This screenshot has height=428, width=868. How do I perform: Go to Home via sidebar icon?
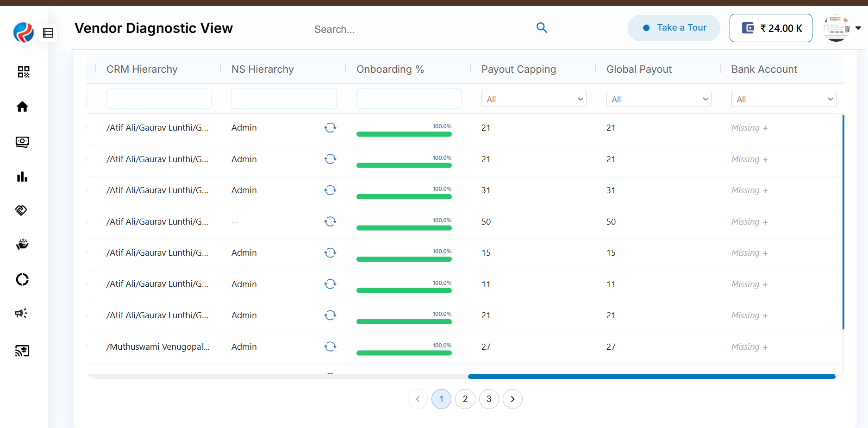point(22,107)
